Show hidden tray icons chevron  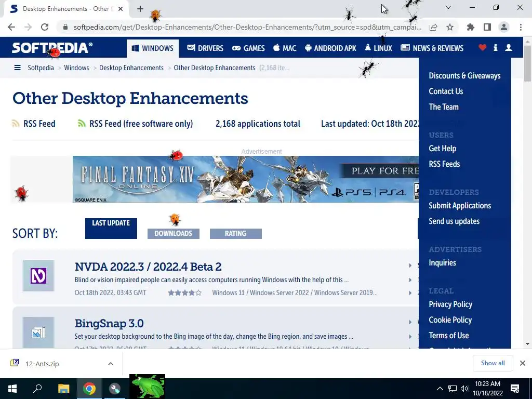[x=440, y=389]
